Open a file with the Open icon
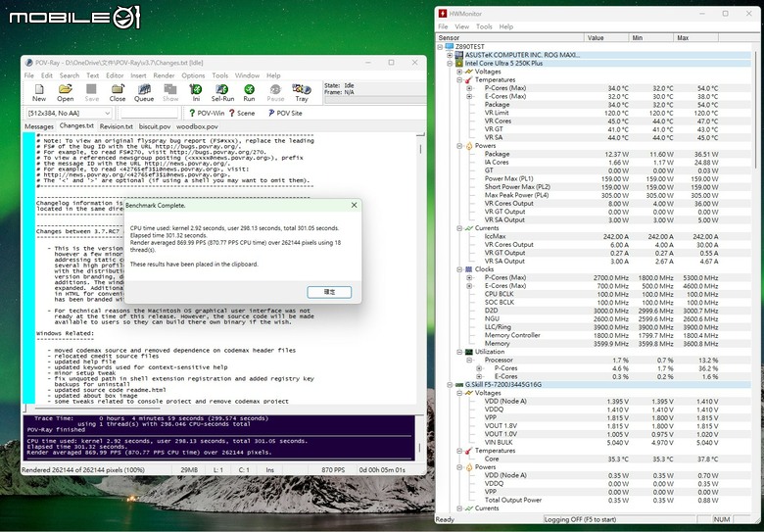The width and height of the screenshot is (764, 532). click(65, 92)
